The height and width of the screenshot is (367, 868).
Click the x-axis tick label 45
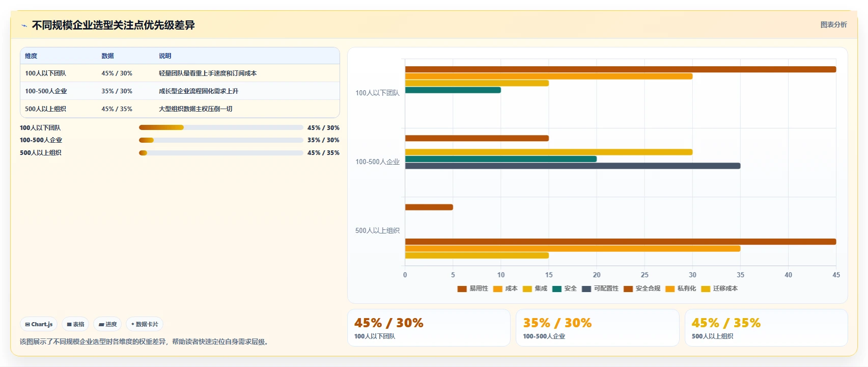click(x=836, y=275)
